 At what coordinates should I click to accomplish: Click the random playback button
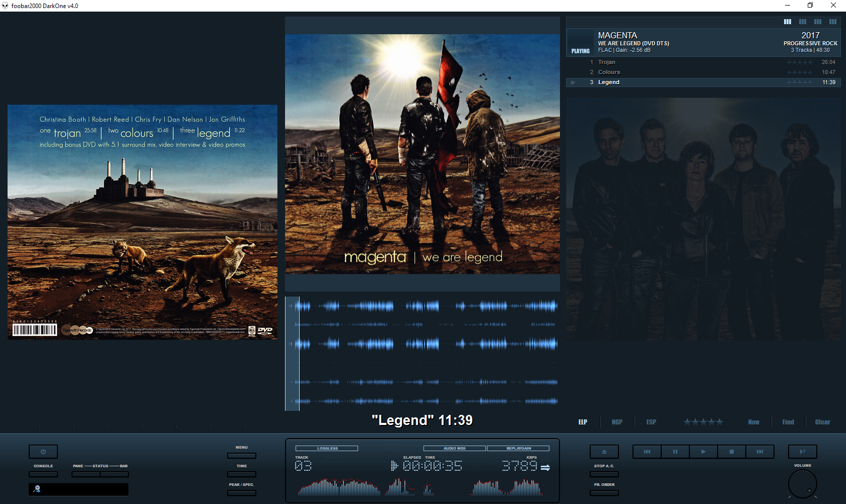(x=803, y=452)
